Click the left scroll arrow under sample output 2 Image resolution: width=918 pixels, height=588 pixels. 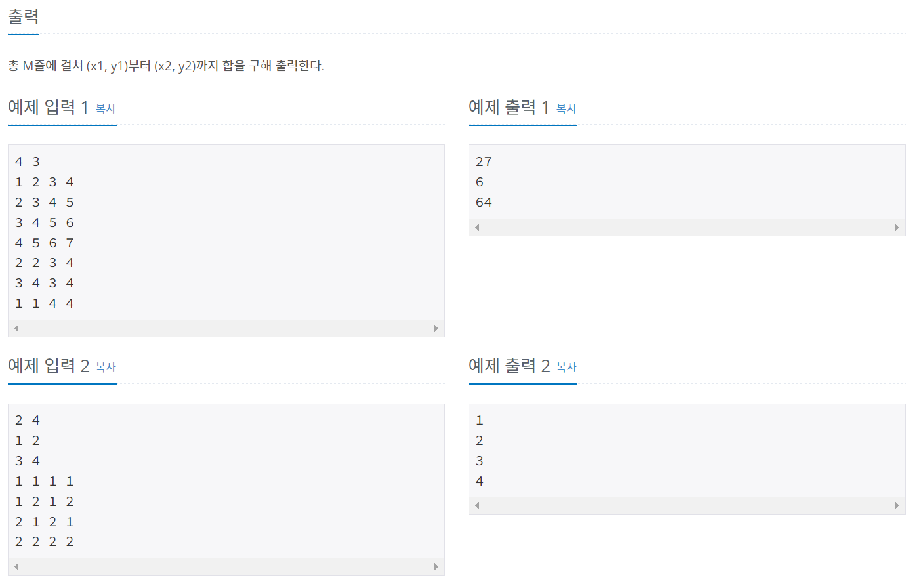(x=476, y=505)
